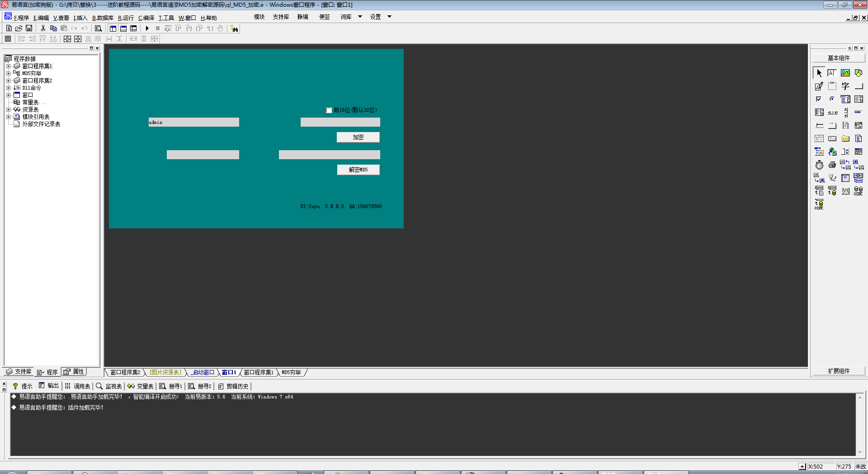The image size is (868, 474).
Task: Select the printer component icon
Action: pos(832,165)
